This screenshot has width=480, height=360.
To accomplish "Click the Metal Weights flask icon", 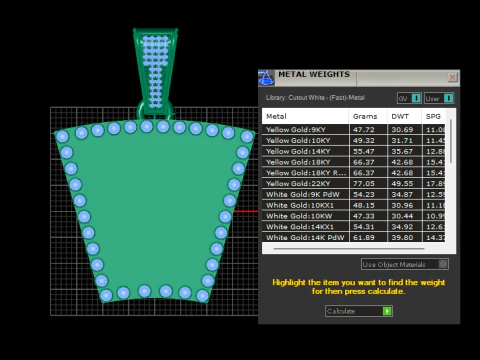I will pos(266,77).
